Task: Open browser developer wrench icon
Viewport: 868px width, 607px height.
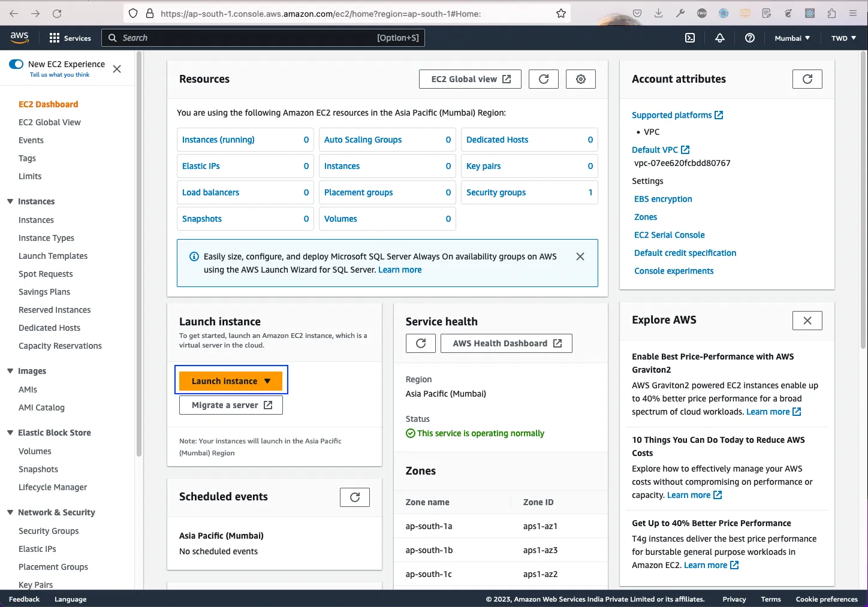Action: (680, 13)
